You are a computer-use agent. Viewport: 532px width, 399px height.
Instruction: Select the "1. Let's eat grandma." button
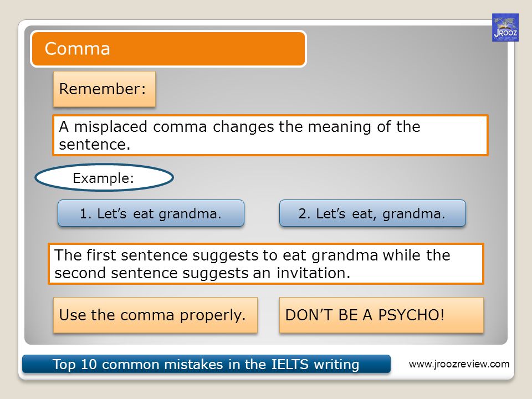[x=151, y=213]
